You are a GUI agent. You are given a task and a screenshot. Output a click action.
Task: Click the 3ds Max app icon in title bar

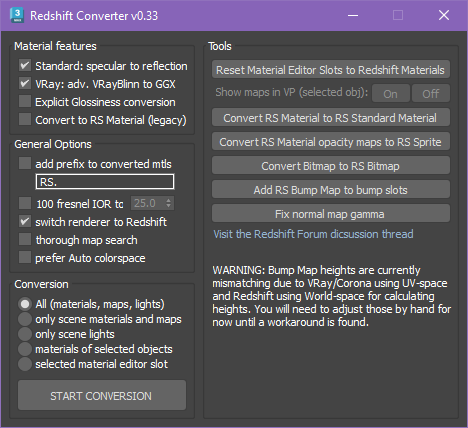click(17, 16)
